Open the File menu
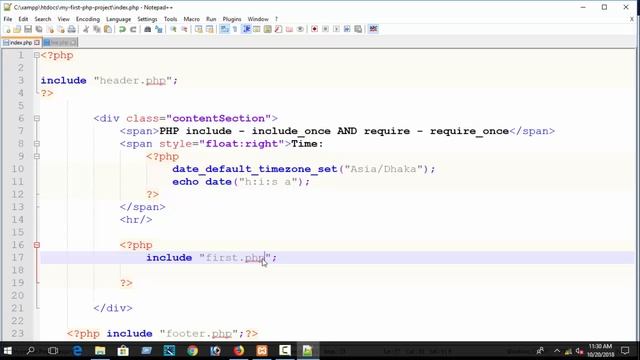640x360 pixels. 8,19
